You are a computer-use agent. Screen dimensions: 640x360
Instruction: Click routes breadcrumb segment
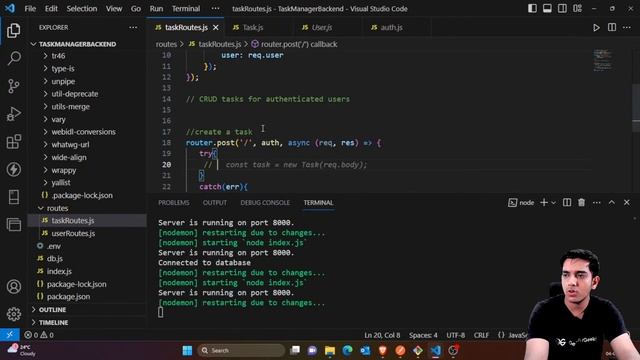166,44
